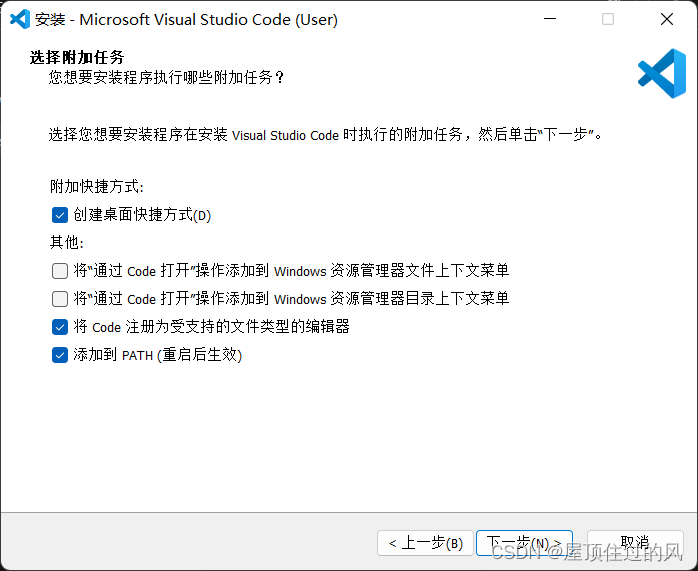
Task: Click the 其他: section label
Action: (x=67, y=243)
